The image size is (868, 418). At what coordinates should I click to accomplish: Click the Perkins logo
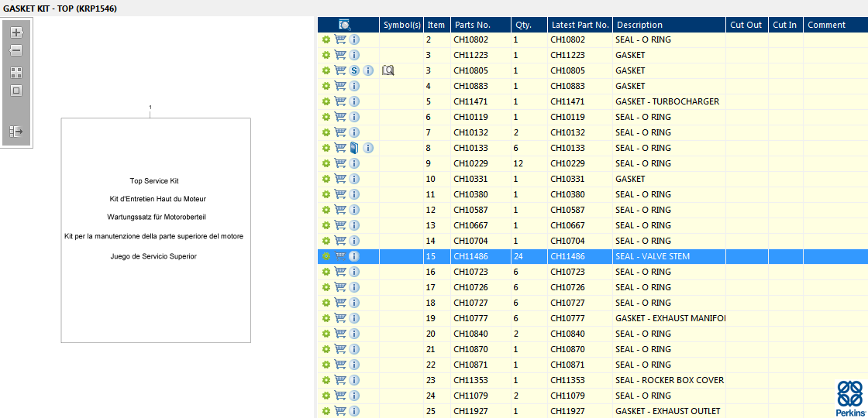(x=850, y=398)
